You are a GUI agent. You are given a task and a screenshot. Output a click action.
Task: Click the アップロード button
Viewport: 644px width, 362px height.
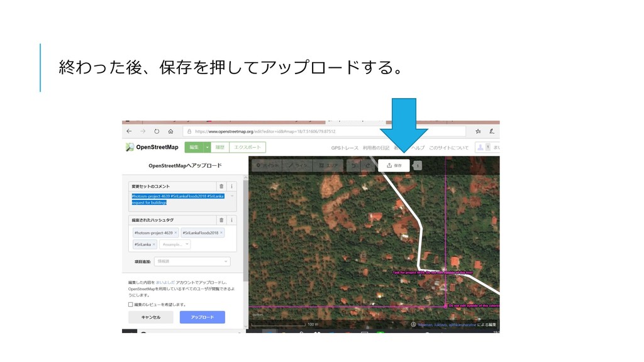pos(202,317)
